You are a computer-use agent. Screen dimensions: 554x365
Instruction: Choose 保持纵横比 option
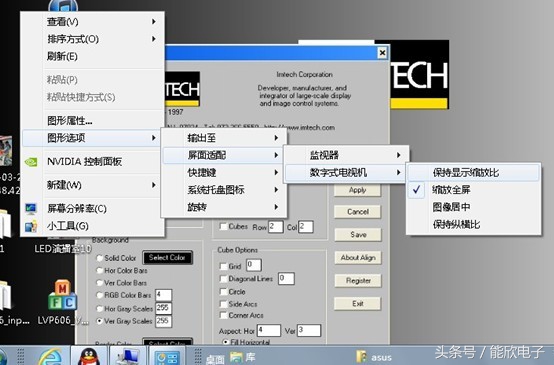(x=473, y=224)
